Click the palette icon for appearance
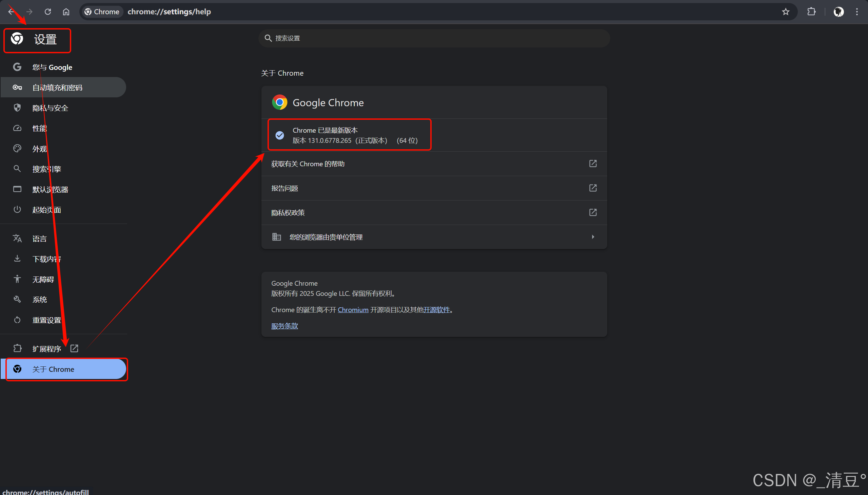The width and height of the screenshot is (868, 495). (17, 148)
